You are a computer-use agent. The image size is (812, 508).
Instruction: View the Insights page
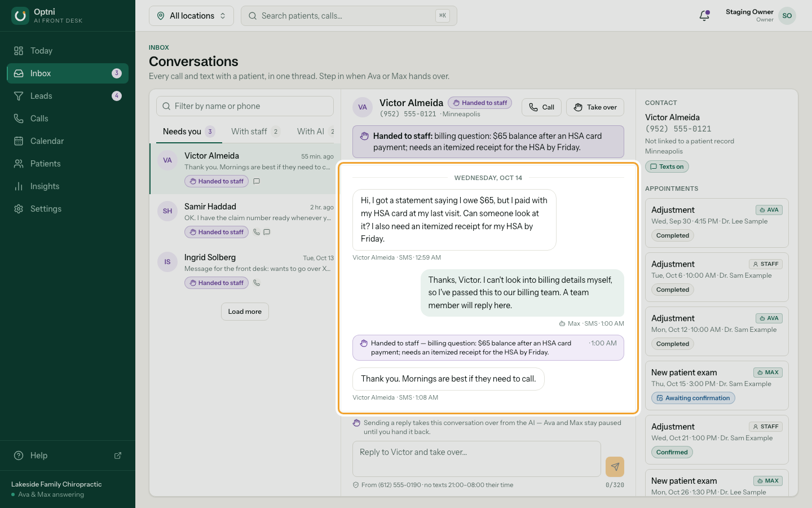tap(68, 186)
